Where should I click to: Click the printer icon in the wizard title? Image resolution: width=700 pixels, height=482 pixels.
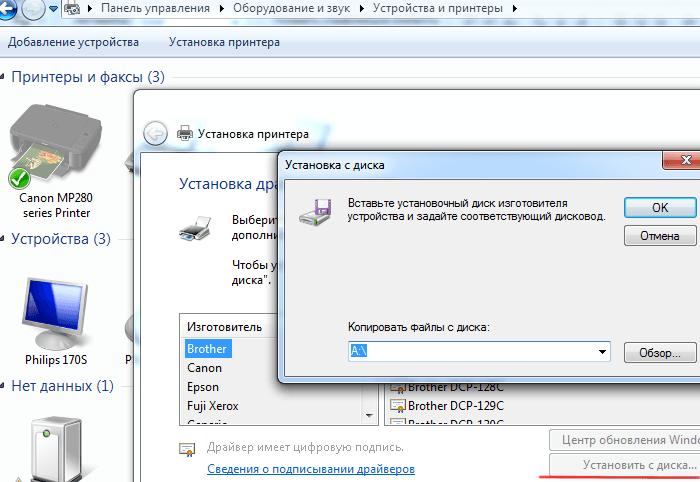[x=185, y=133]
